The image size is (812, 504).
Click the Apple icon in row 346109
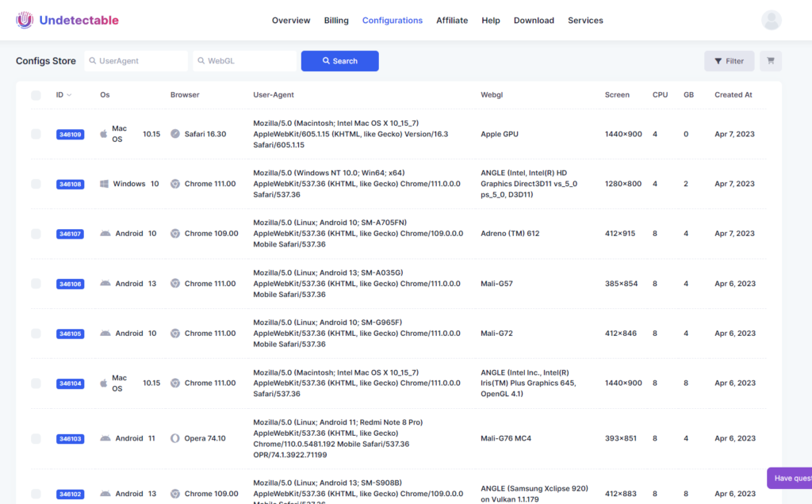click(104, 134)
